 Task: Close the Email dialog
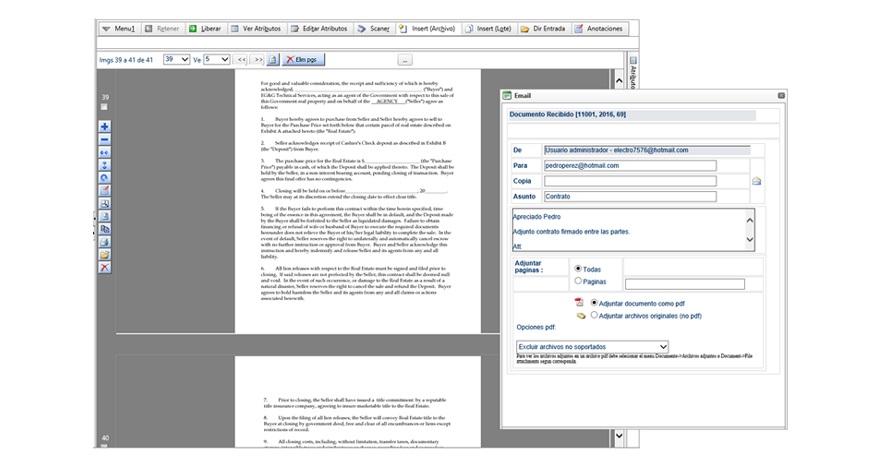[x=781, y=96]
